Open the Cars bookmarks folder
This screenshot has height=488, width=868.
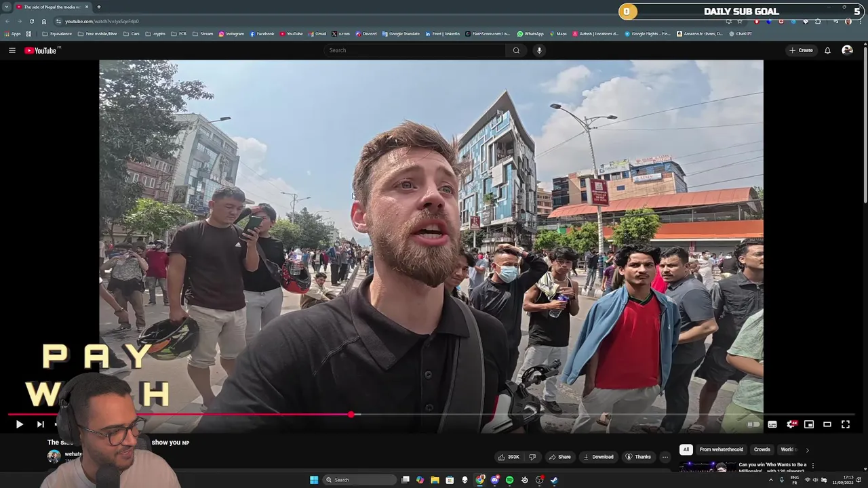(x=132, y=34)
